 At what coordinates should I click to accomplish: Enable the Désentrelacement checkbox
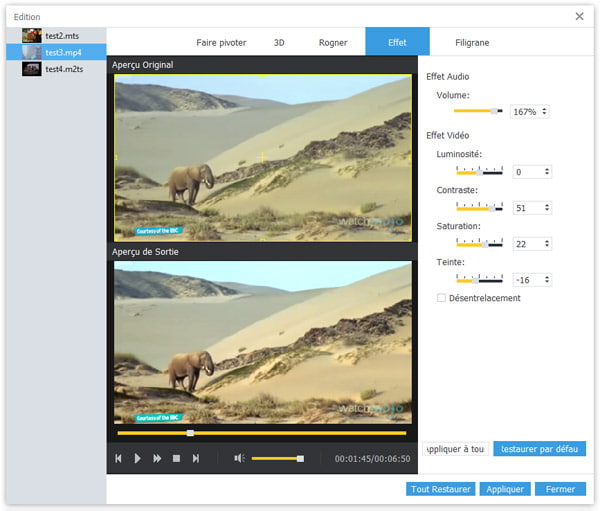442,298
